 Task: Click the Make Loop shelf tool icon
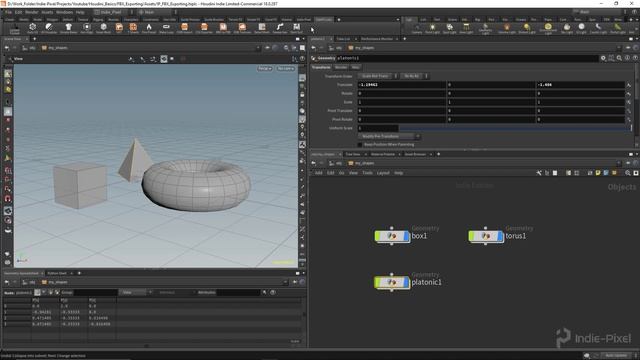[x=166, y=27]
